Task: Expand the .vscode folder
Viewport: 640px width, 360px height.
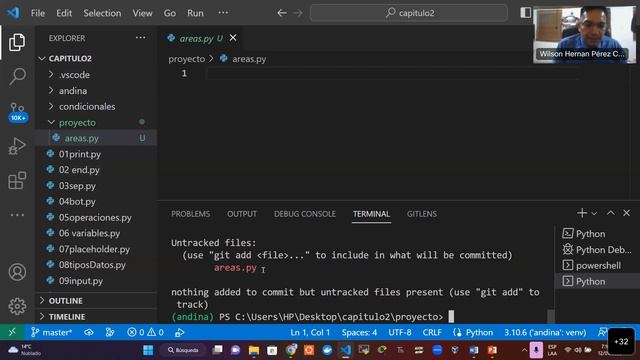Action: 96,75
